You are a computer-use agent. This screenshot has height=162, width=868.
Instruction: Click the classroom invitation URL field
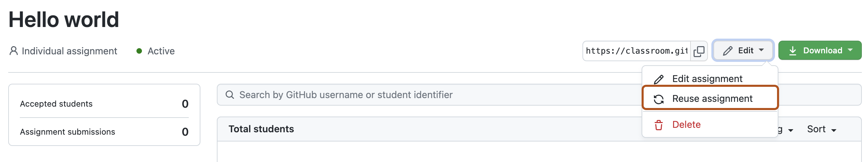[x=636, y=51]
